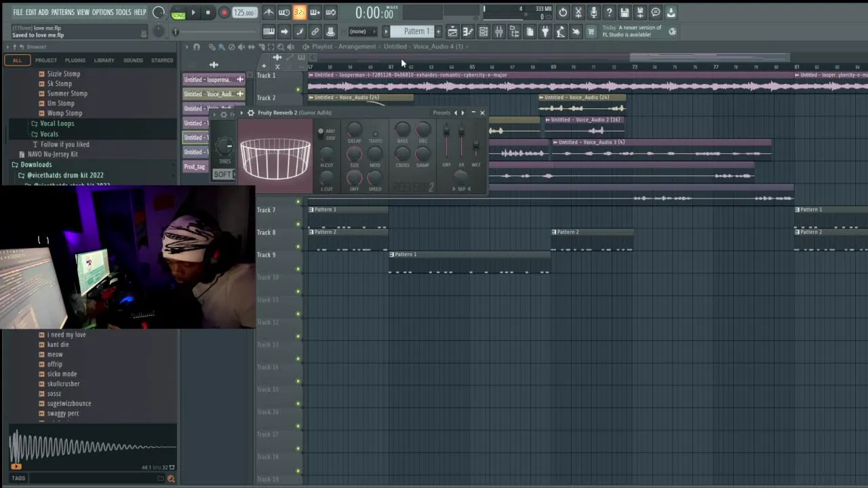Open the FILE menu
The width and height of the screenshot is (868, 488).
(18, 12)
